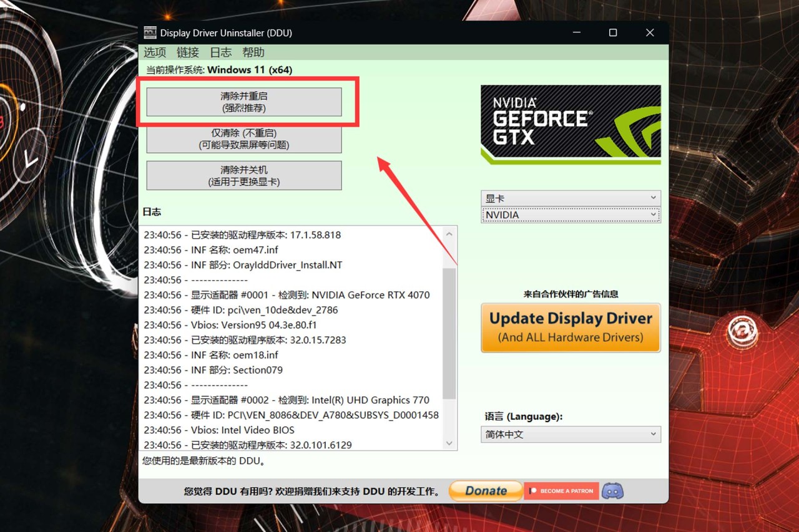
Task: Click the log scrollbar down arrow
Action: pyautogui.click(x=449, y=443)
